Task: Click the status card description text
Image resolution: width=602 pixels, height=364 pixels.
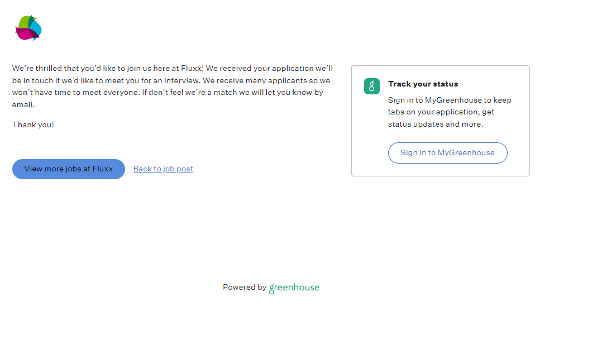Action: point(450,112)
